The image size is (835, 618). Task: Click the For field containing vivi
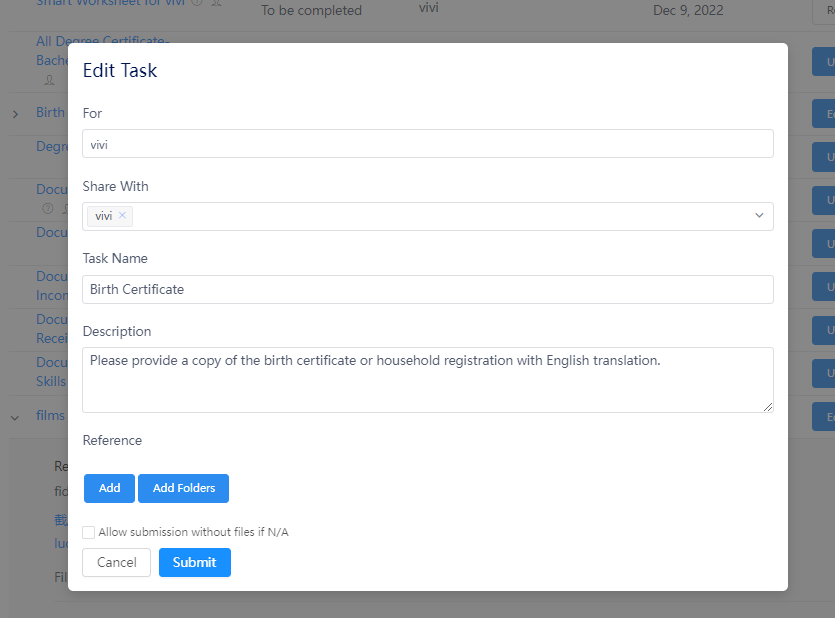(427, 144)
